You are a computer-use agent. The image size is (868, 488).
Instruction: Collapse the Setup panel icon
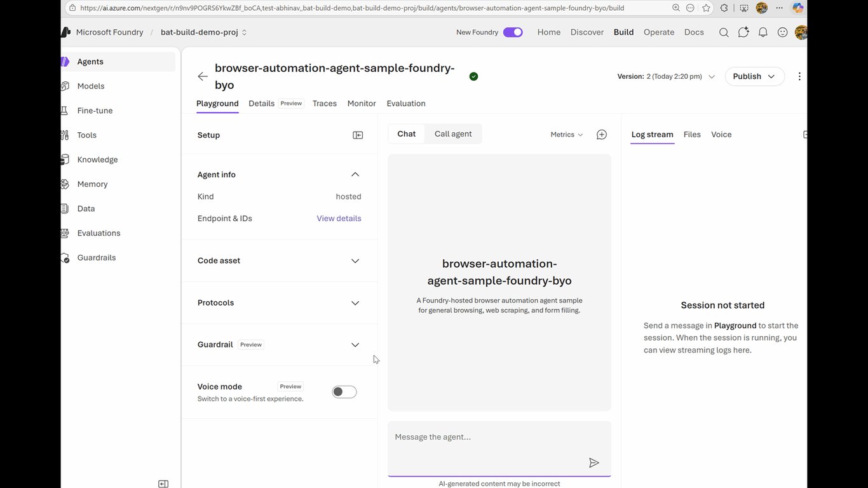[358, 135]
